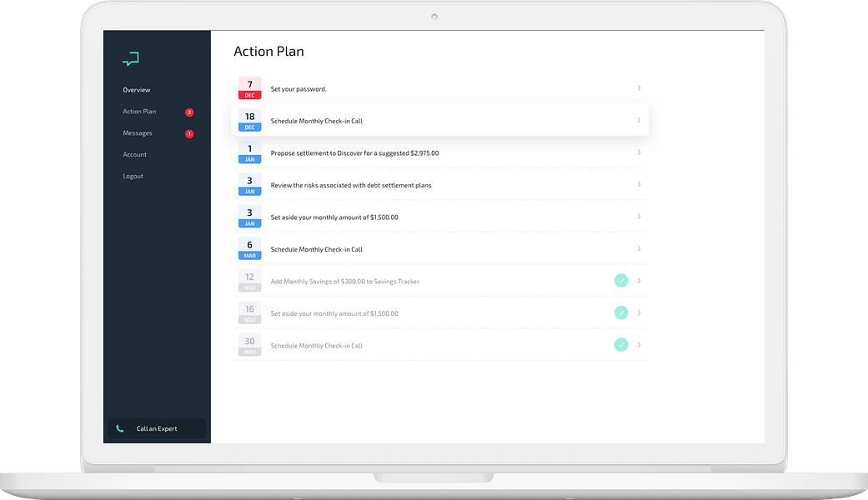
Task: Open chevron for 30 NOV Check-in Call row
Action: 639,344
